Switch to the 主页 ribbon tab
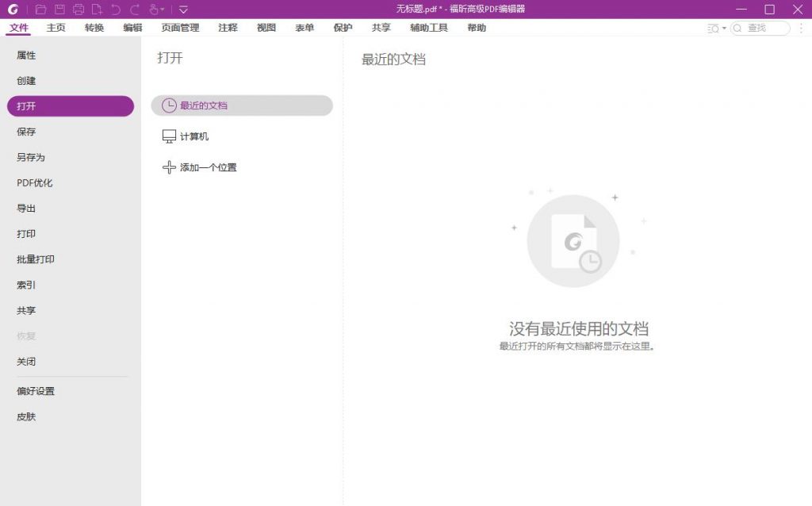The height and width of the screenshot is (506, 812). click(x=55, y=27)
